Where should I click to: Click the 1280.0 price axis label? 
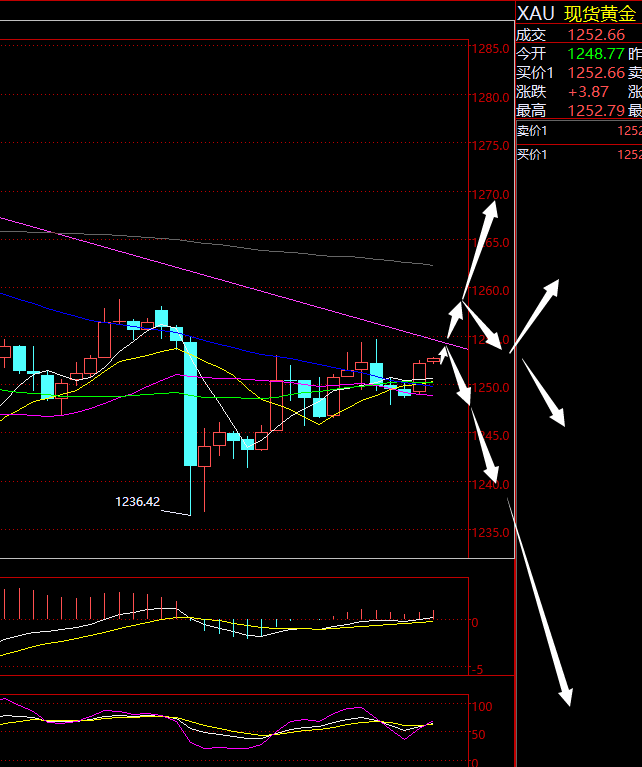click(490, 98)
